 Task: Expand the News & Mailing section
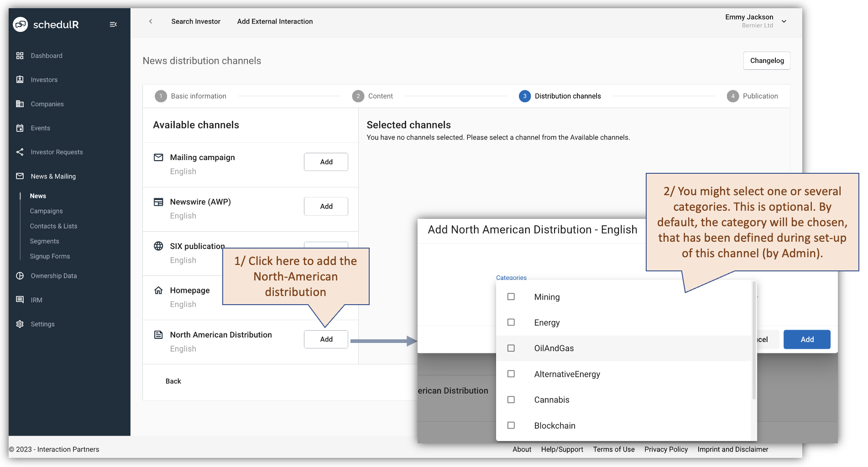[x=53, y=176]
